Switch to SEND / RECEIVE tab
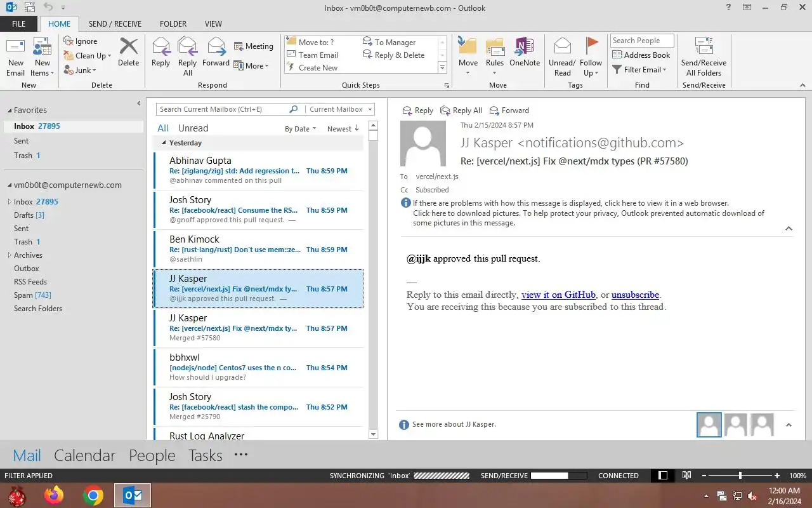Image resolution: width=812 pixels, height=508 pixels. [115, 24]
